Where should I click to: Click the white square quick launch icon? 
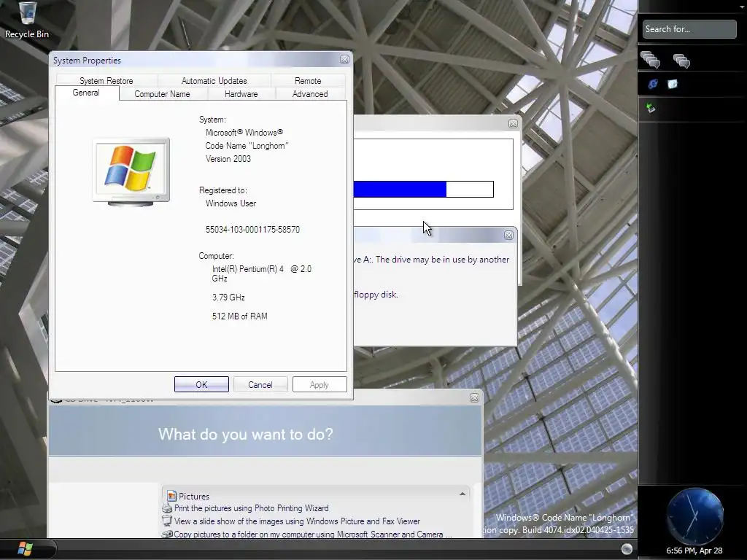point(672,84)
